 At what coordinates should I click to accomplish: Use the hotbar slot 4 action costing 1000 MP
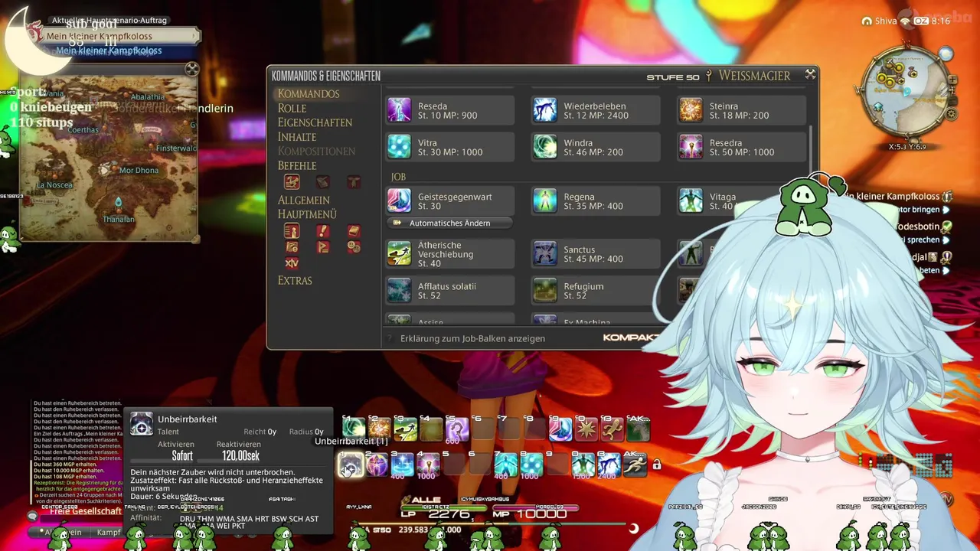tap(428, 464)
